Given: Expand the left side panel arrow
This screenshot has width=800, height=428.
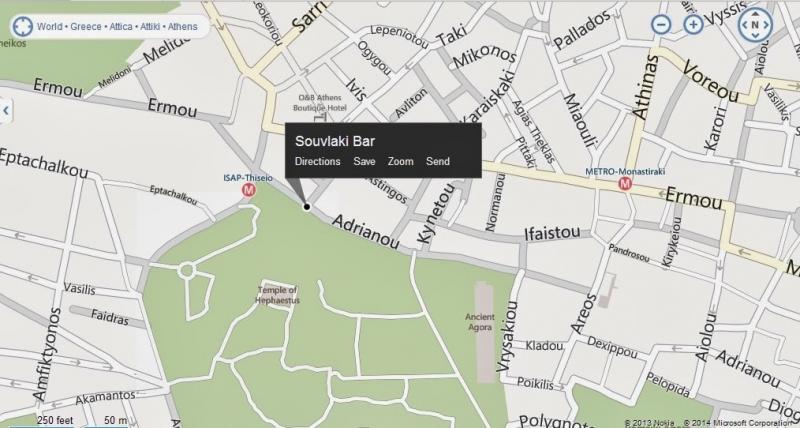Looking at the screenshot, I should coord(6,110).
